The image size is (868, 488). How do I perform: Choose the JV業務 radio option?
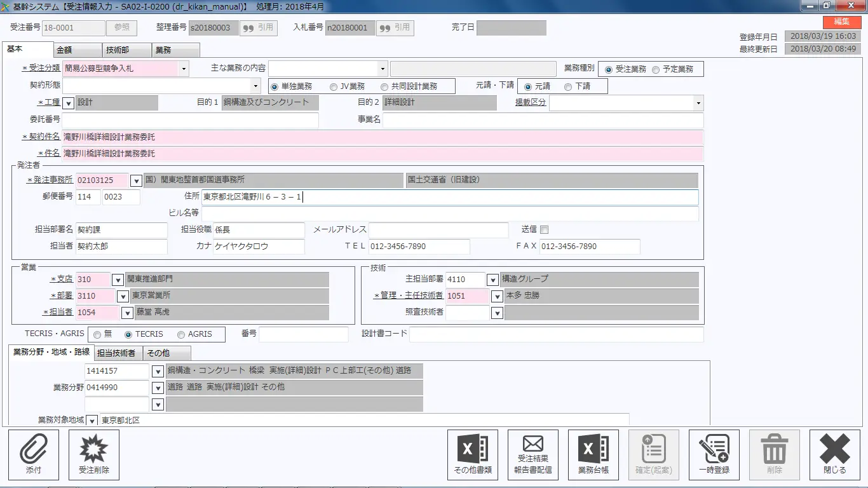[334, 87]
